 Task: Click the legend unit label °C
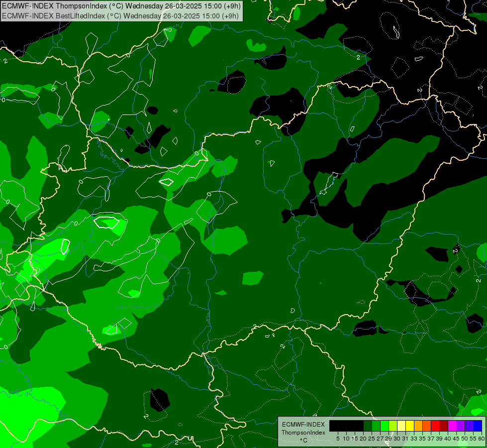click(304, 441)
